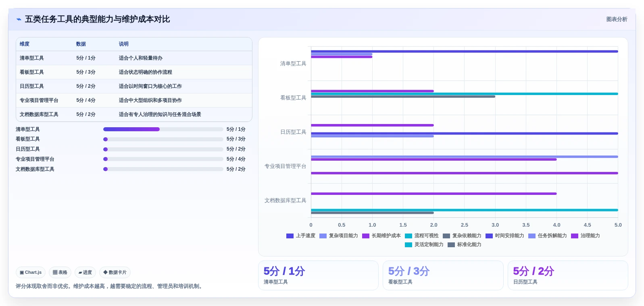Click the 维度 column header
Image resolution: width=644 pixels, height=306 pixels.
(x=25, y=44)
